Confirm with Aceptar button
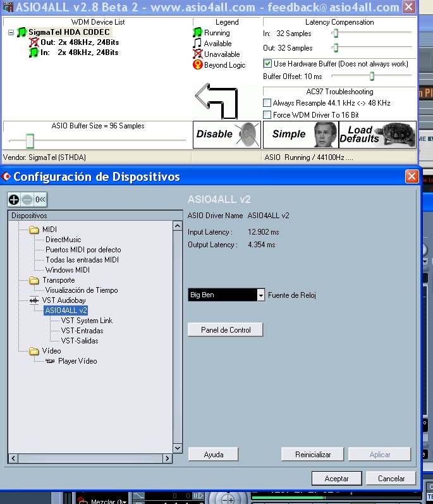 (337, 479)
